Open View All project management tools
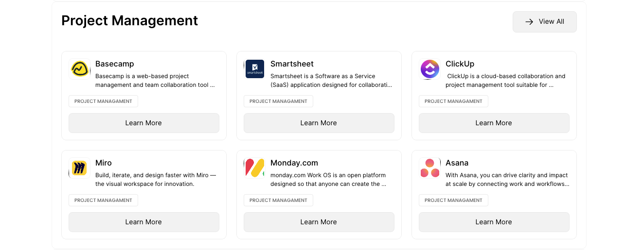The width and height of the screenshot is (644, 250). pyautogui.click(x=545, y=22)
